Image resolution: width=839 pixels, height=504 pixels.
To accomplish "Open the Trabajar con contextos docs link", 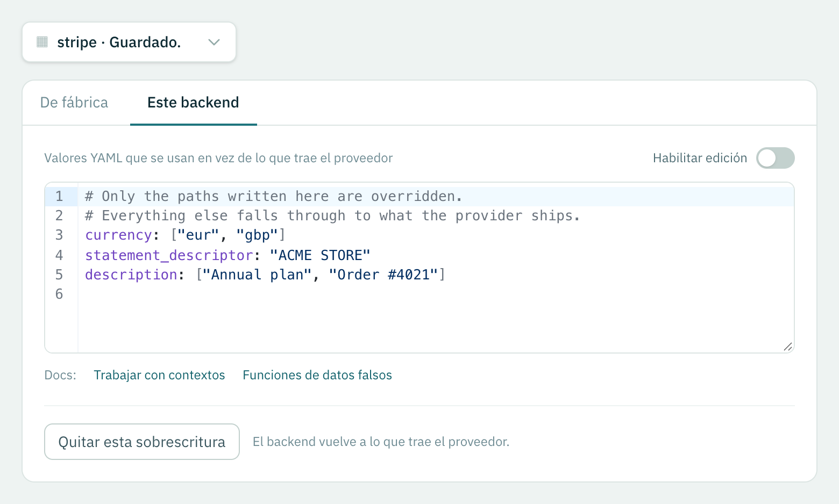I will pyautogui.click(x=159, y=375).
